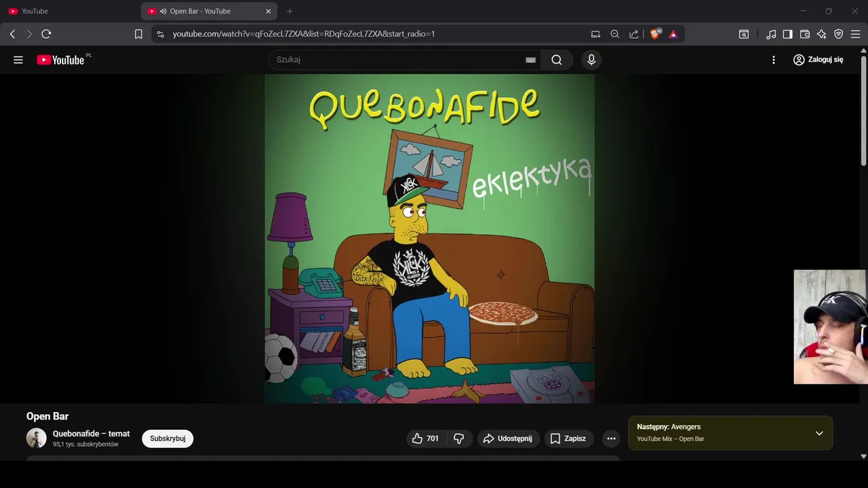Open Brave Rewards triangle icon

[x=673, y=34]
